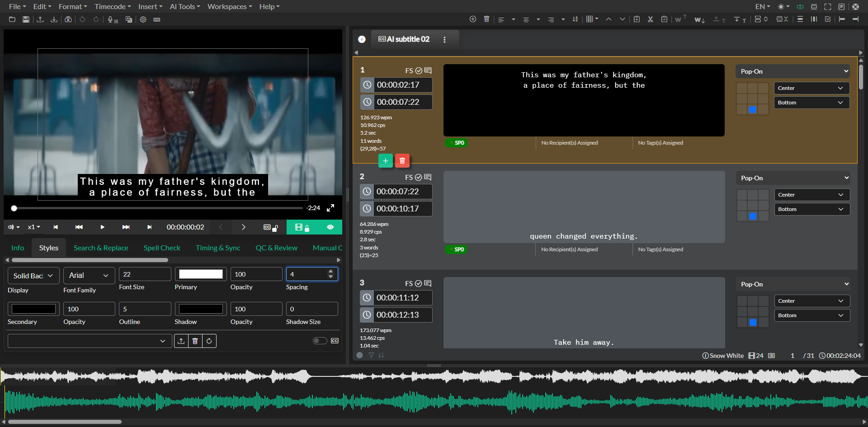Open the File menu
The width and height of the screenshot is (868, 427).
click(x=17, y=7)
